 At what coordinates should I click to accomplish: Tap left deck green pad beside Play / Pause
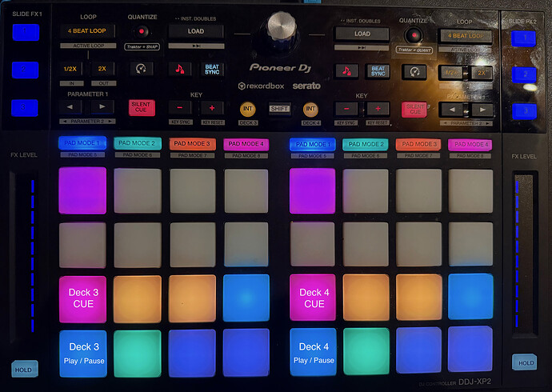point(138,354)
